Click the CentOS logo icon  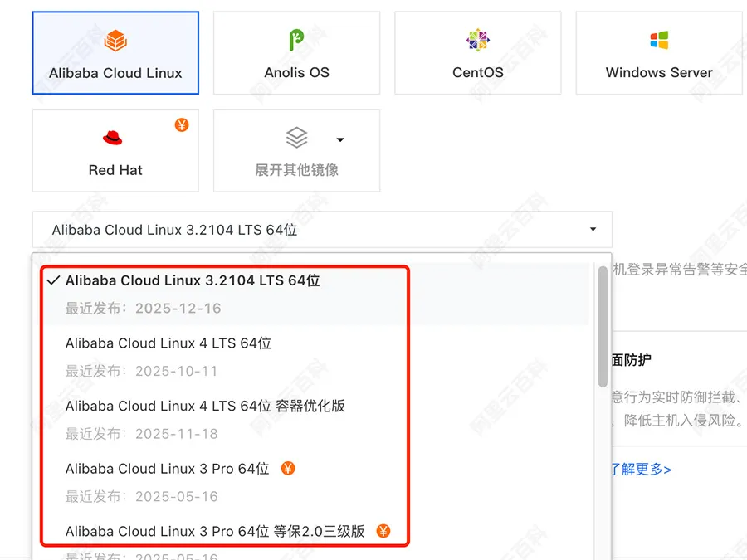point(477,38)
